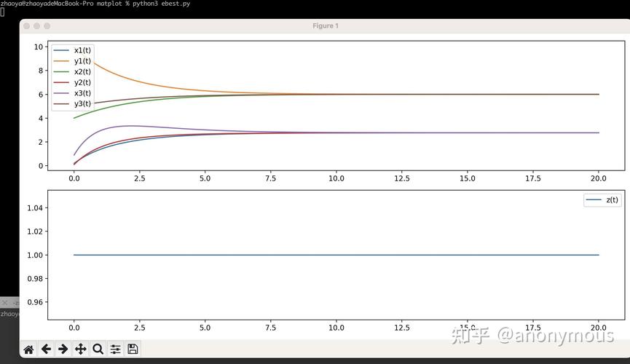Close the Figure 1 window
Image resolution: width=630 pixels, height=364 pixels.
point(27,26)
